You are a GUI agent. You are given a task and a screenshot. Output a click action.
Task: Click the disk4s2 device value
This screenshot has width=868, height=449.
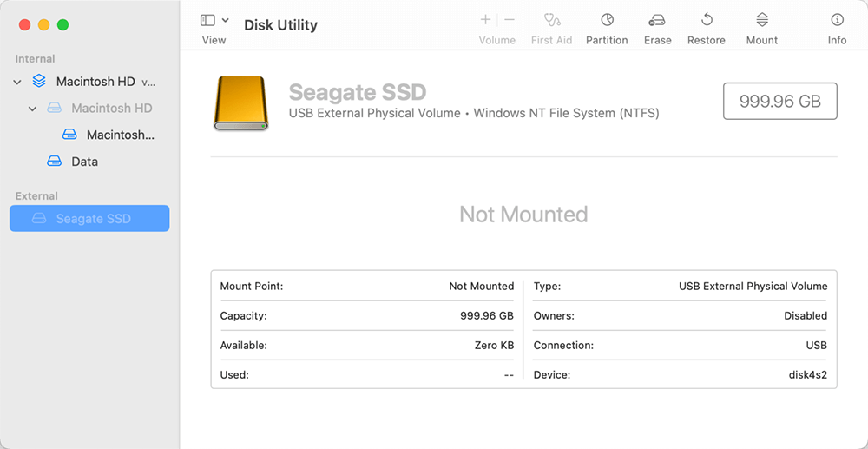(x=806, y=374)
